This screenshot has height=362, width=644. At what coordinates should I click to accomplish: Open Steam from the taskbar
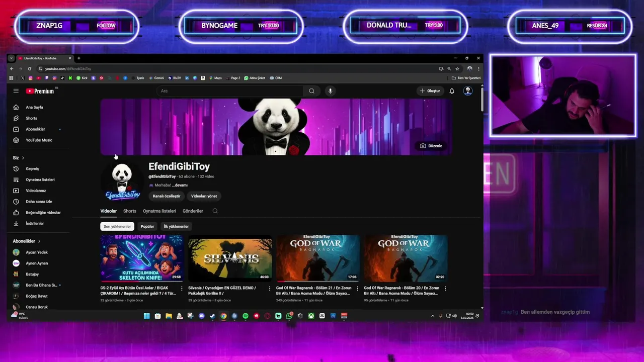tap(212, 316)
